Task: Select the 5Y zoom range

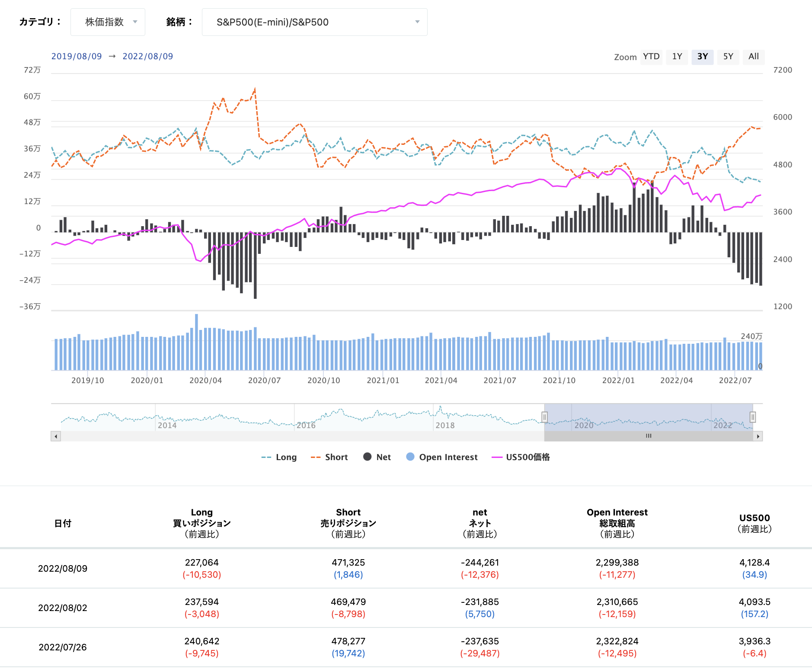Action: (728, 57)
